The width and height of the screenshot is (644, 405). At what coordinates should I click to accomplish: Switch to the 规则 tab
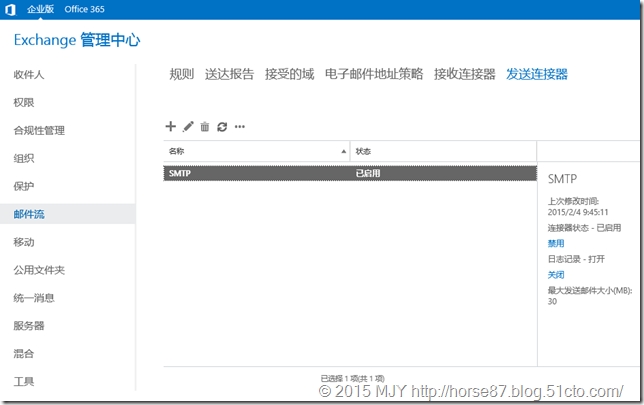(181, 74)
